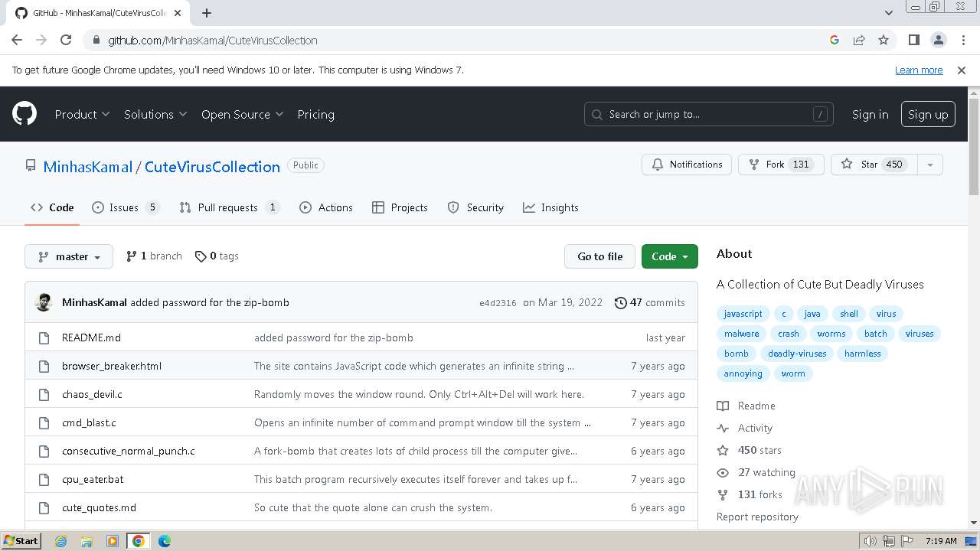This screenshot has height=551, width=980.
Task: Open Windows Explorer folder in taskbar
Action: (x=87, y=541)
